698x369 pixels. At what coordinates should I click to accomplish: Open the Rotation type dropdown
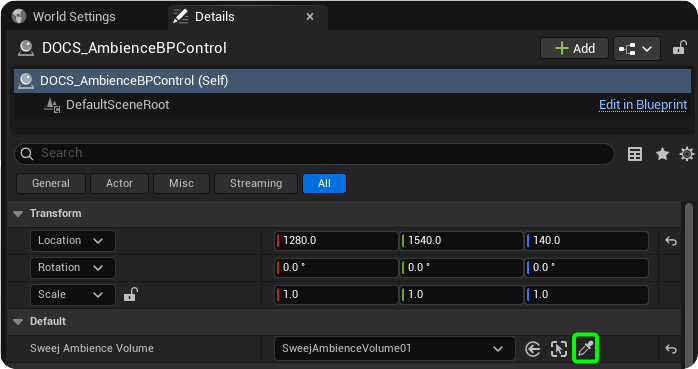tap(73, 268)
